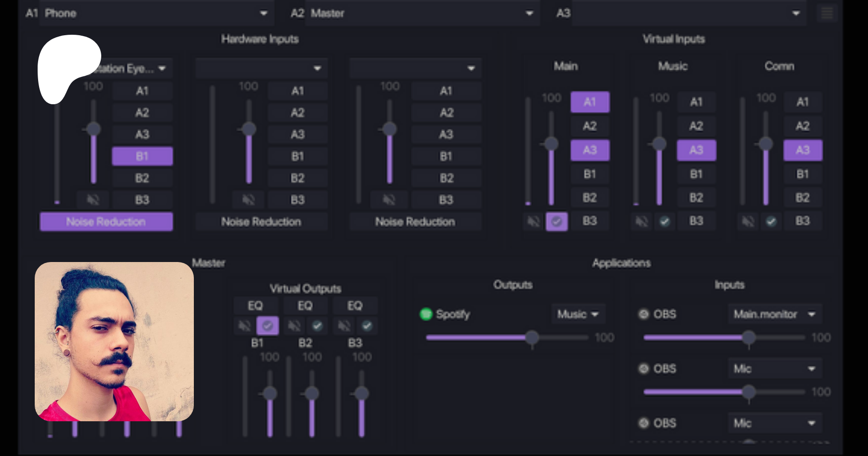Mute the Comn virtual input
This screenshot has height=456, width=868.
click(748, 221)
